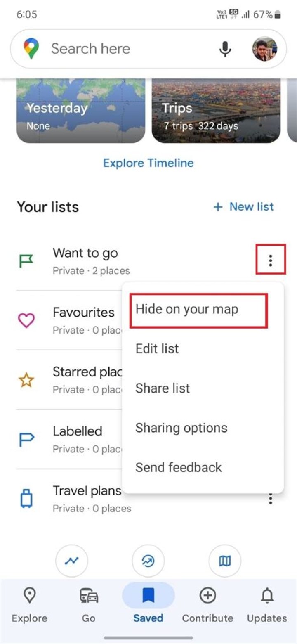
Task: Select the Labelled places icon
Action: tap(26, 439)
